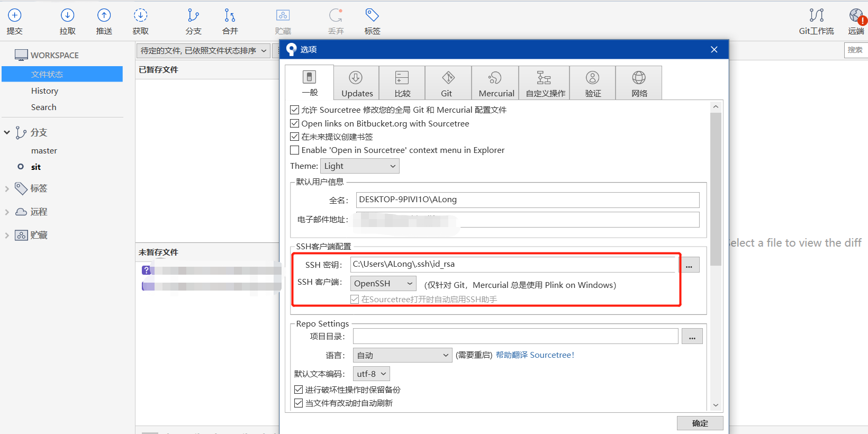Click the 获取 fetch toolbar icon

coord(141,15)
